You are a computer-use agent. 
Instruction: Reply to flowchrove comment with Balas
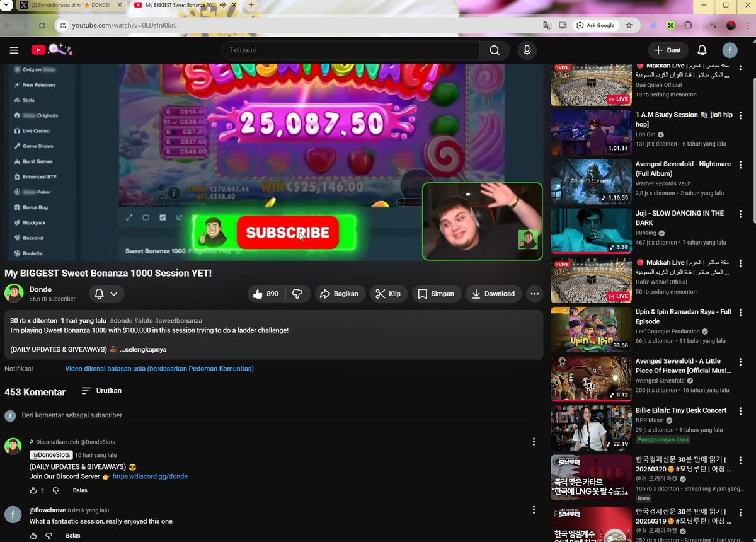(x=73, y=536)
